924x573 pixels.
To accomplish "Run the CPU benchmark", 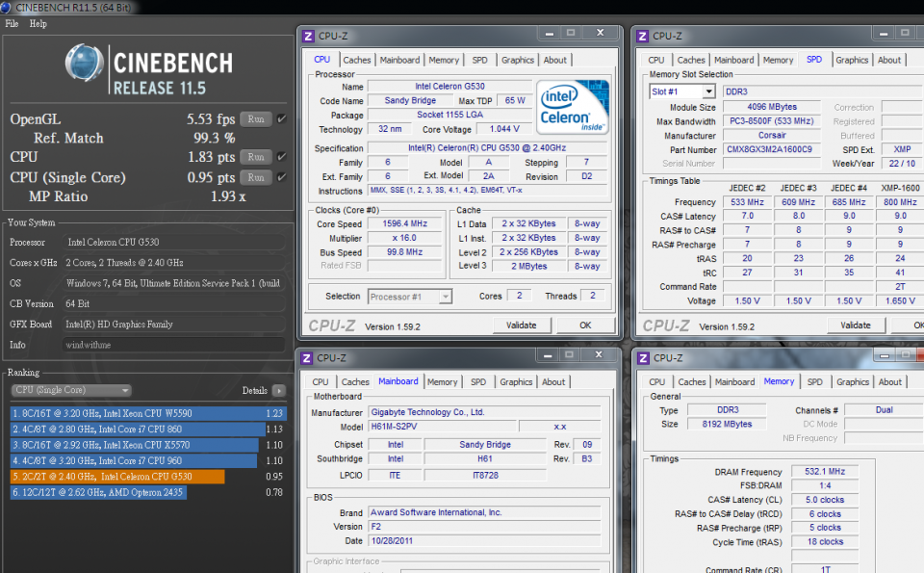I will 256,156.
